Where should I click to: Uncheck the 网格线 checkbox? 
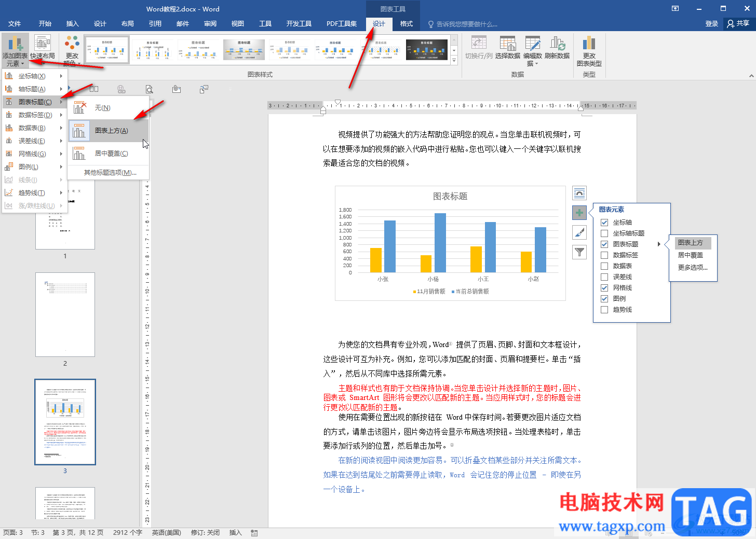point(604,288)
